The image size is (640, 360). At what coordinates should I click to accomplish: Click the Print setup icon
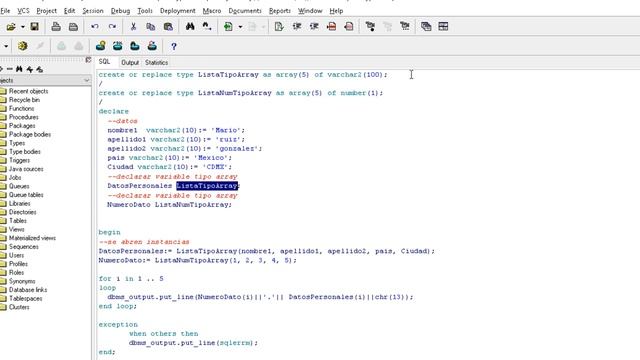(x=73, y=27)
